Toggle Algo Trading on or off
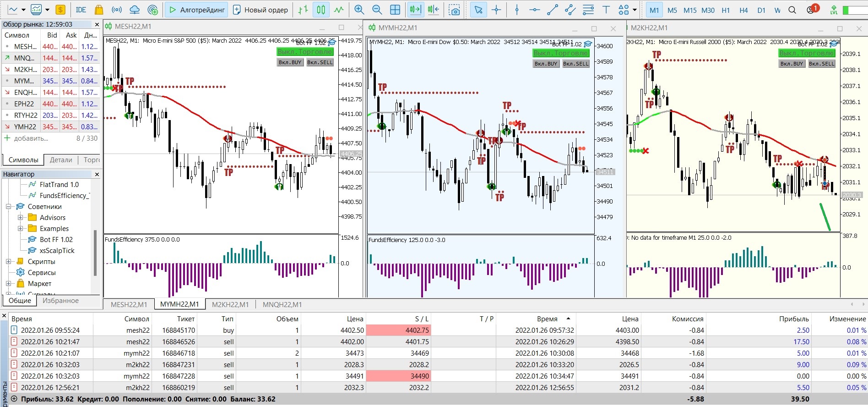 click(x=196, y=10)
